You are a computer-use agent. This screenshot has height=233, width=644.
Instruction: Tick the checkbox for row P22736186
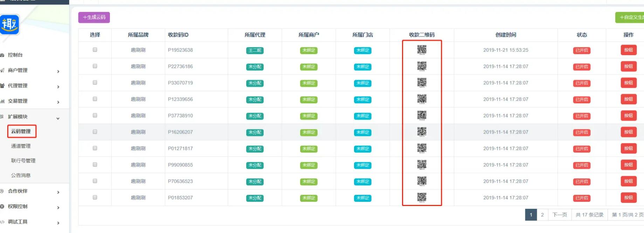95,66
